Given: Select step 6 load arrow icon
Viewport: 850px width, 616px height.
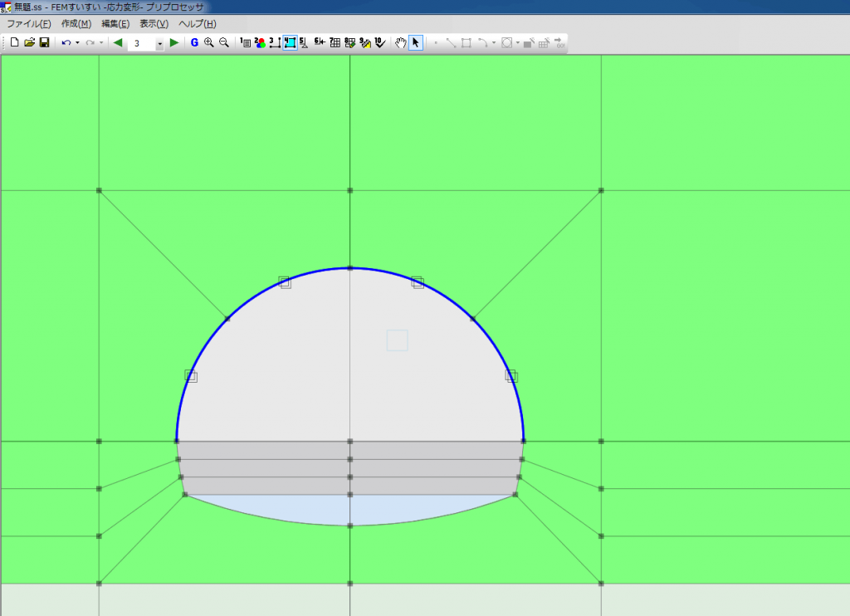Looking at the screenshot, I should coord(320,42).
